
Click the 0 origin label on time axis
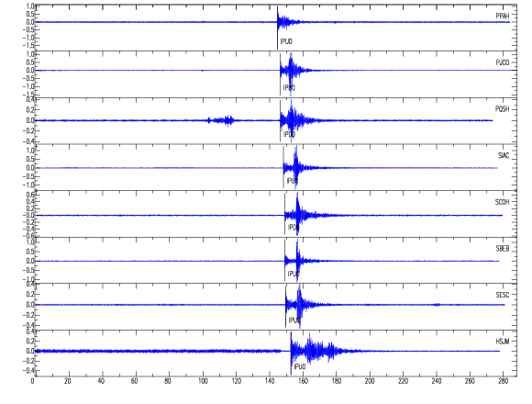pyautogui.click(x=33, y=381)
